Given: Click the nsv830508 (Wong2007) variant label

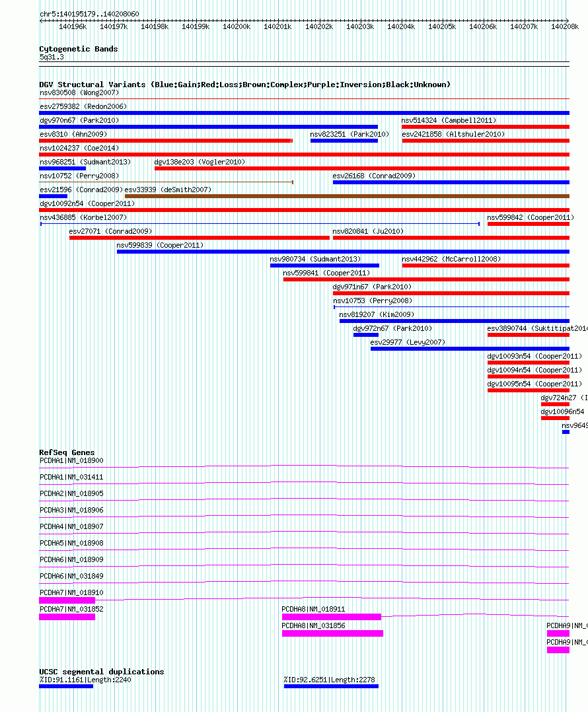Looking at the screenshot, I should pyautogui.click(x=79, y=92).
